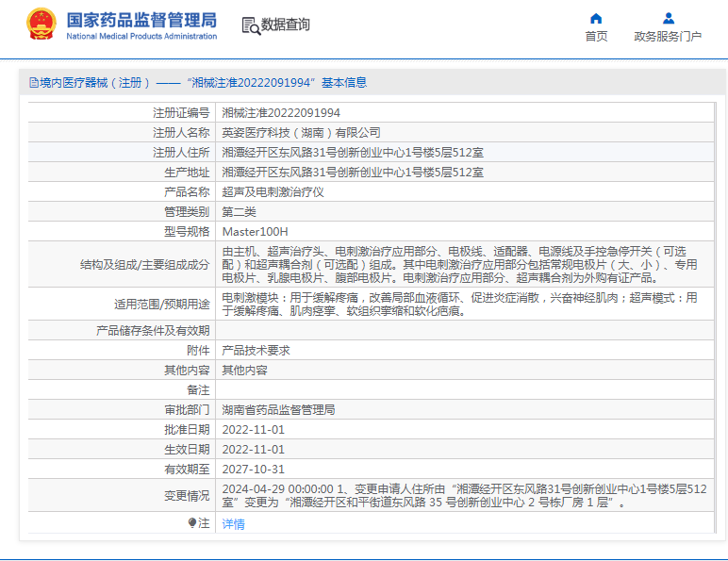The width and height of the screenshot is (728, 561).
Task: Open 产品技术要求 in the 附件 row
Action: 256,351
